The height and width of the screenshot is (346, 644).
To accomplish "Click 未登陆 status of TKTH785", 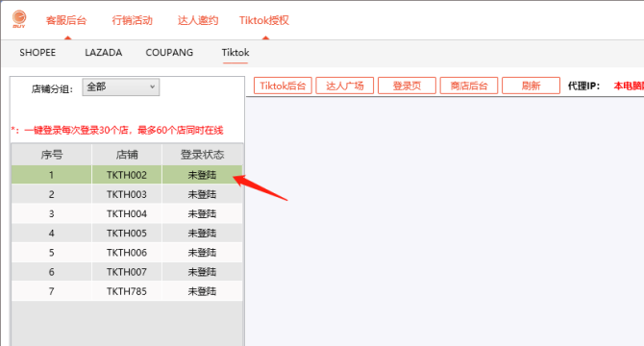I will pos(202,291).
